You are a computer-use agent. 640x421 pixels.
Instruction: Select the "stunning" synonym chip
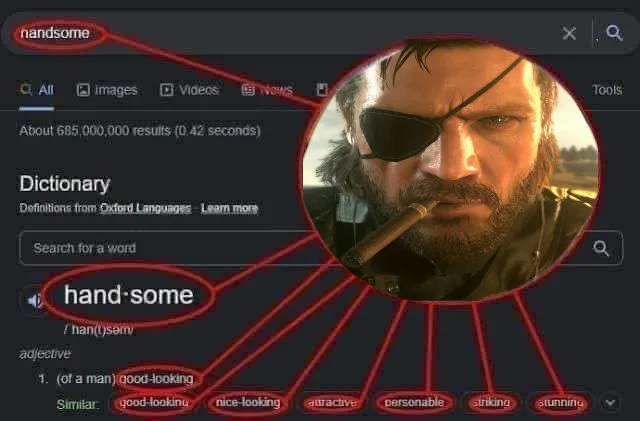point(560,403)
